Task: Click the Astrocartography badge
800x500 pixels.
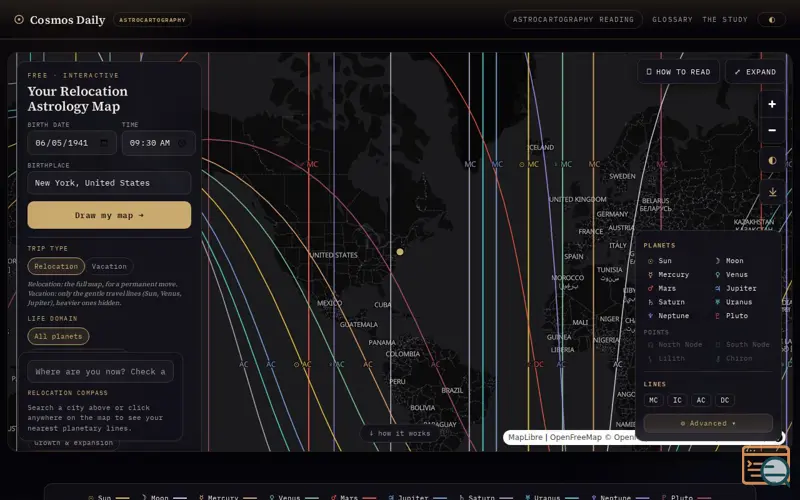Action: coord(152,20)
